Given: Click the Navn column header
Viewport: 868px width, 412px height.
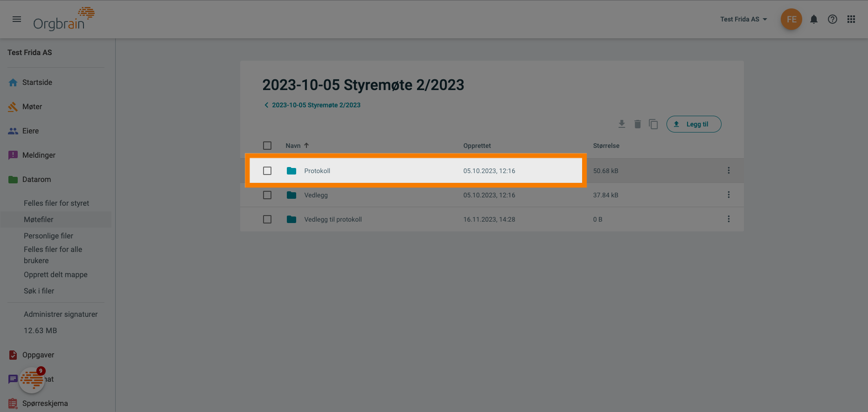Looking at the screenshot, I should pyautogui.click(x=293, y=146).
